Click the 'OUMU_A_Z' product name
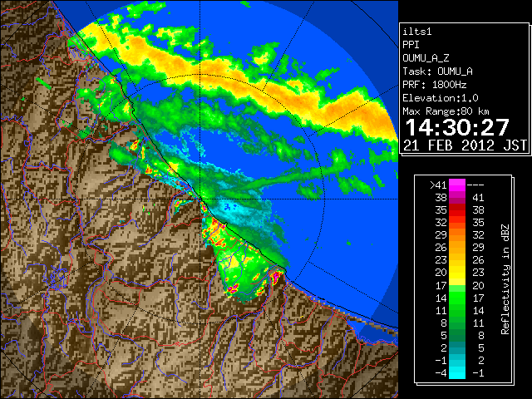532x399 pixels. [x=426, y=58]
